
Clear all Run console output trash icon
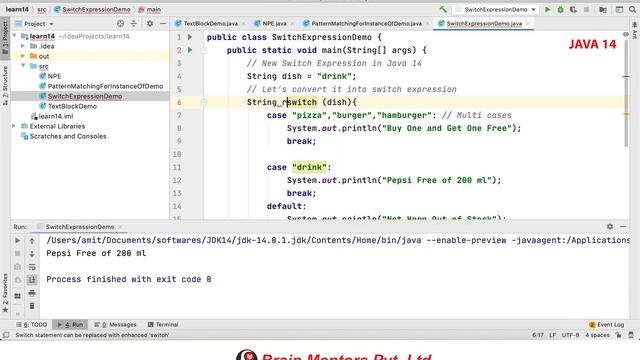pyautogui.click(x=32, y=306)
